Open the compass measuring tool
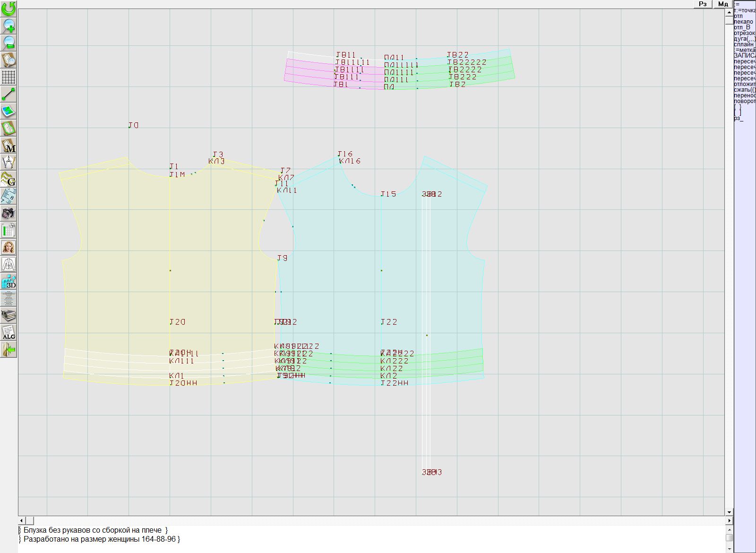756x553 pixels. (x=9, y=162)
